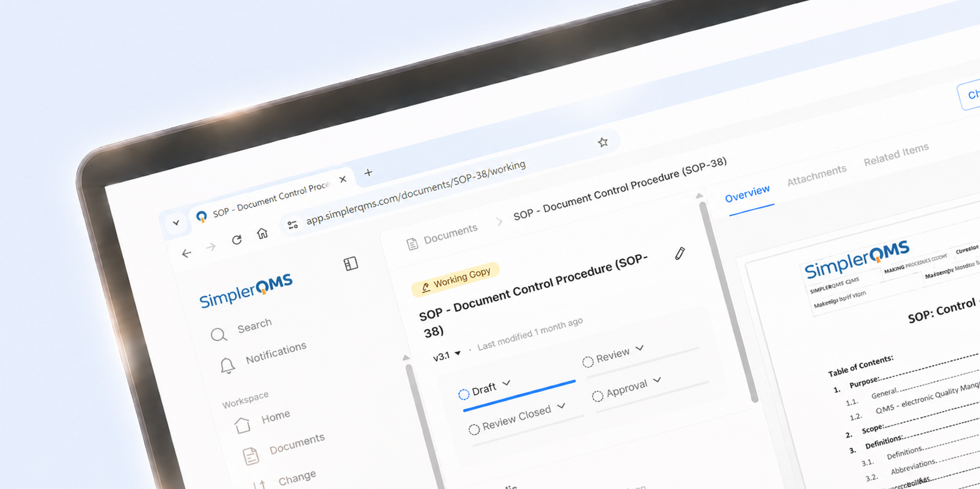Viewport: 980px width, 489px height.
Task: Bookmark this page with the star icon
Action: [603, 142]
